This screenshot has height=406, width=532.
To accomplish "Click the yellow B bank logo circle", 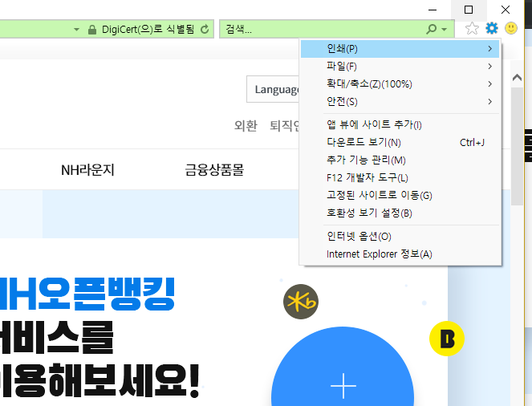I will (x=447, y=339).
